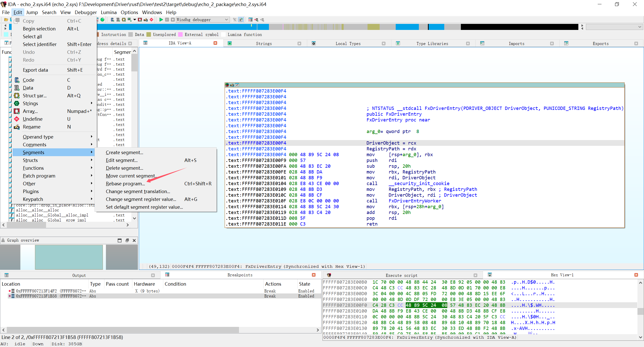The width and height of the screenshot is (644, 347).
Task: Start process with green play button
Action: (x=161, y=20)
